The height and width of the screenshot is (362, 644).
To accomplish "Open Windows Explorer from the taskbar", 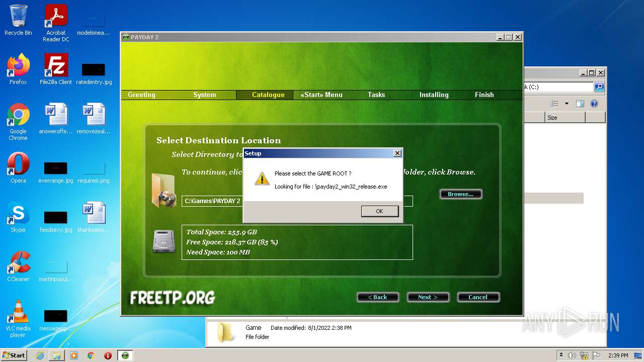I will [57, 355].
